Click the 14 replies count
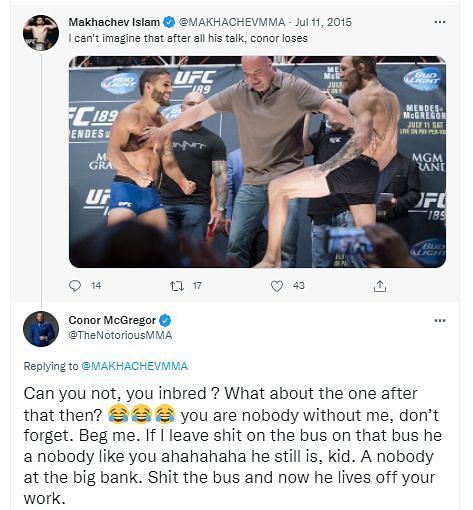 tap(96, 286)
